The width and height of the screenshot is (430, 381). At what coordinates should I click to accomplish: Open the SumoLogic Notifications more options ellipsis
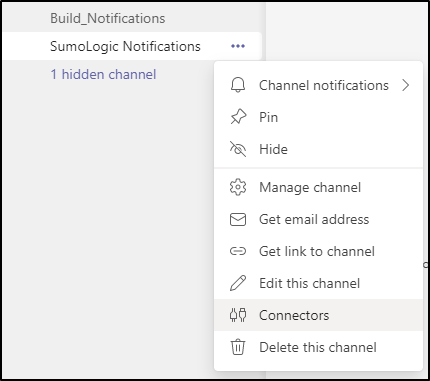coord(238,46)
